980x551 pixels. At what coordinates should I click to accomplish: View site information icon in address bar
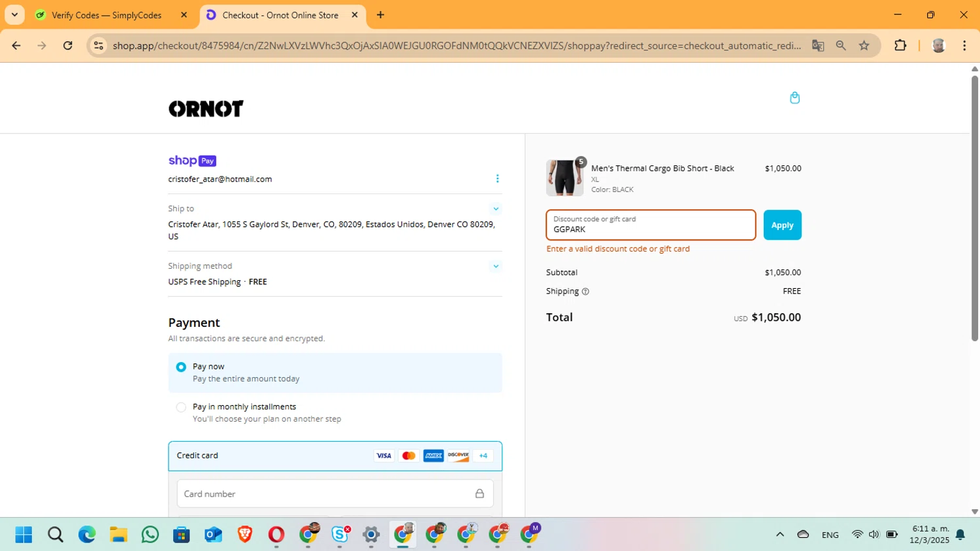pos(99,46)
